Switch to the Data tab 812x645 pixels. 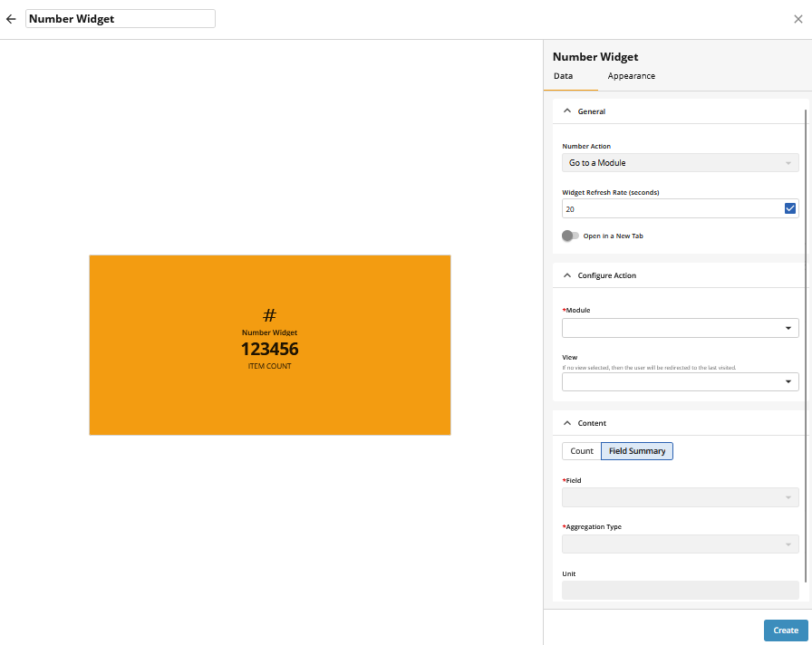tap(563, 76)
